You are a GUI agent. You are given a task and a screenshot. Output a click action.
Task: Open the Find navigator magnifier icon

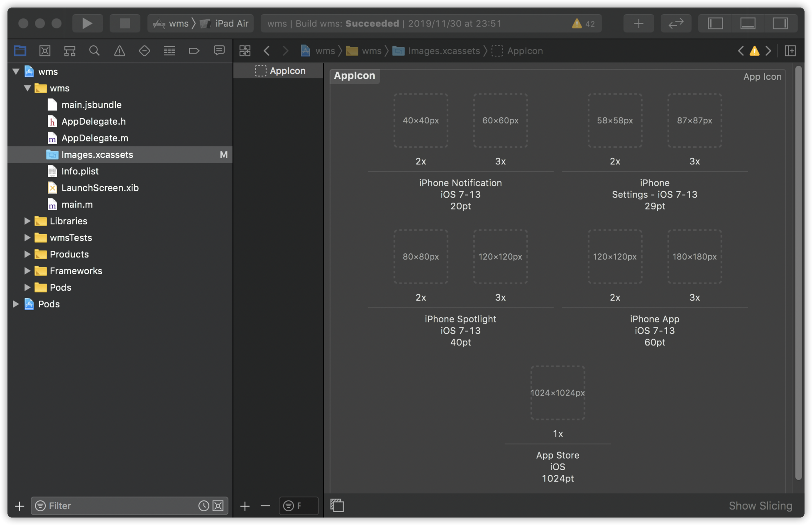pyautogui.click(x=94, y=51)
